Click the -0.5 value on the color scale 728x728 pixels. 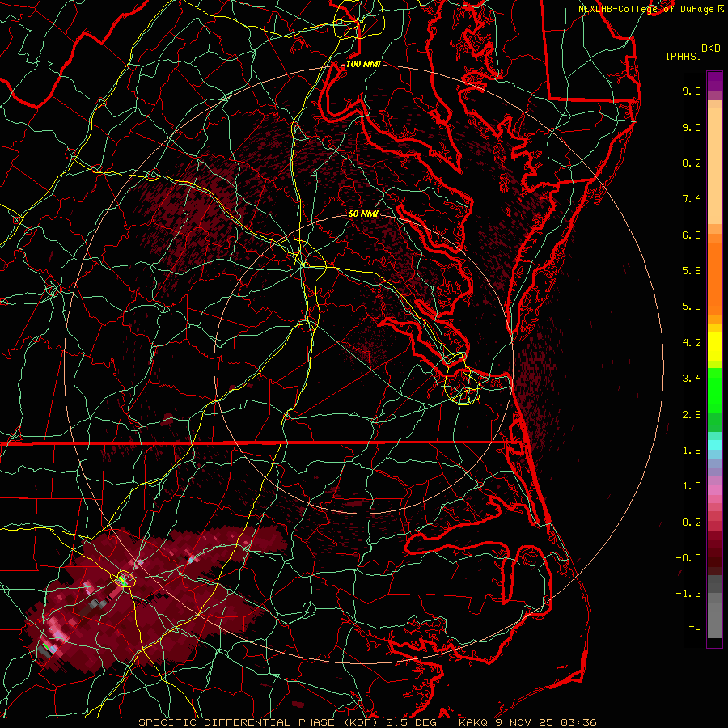point(688,558)
